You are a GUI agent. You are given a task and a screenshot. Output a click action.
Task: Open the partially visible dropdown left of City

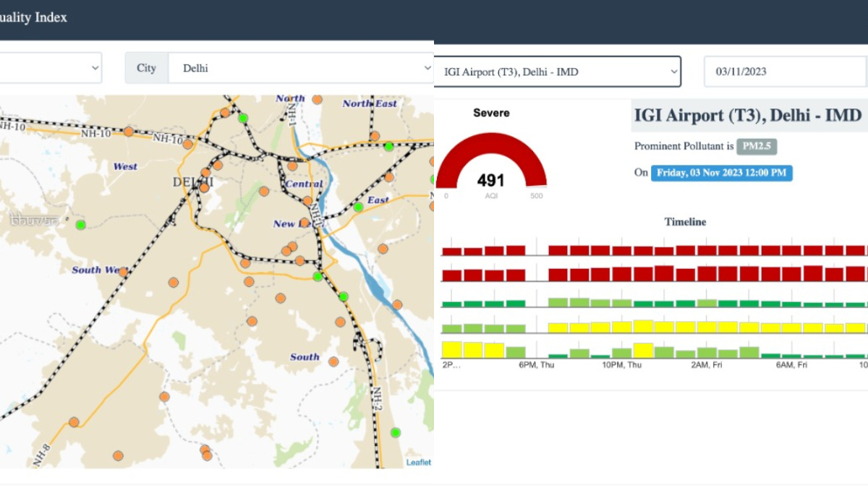(51, 68)
